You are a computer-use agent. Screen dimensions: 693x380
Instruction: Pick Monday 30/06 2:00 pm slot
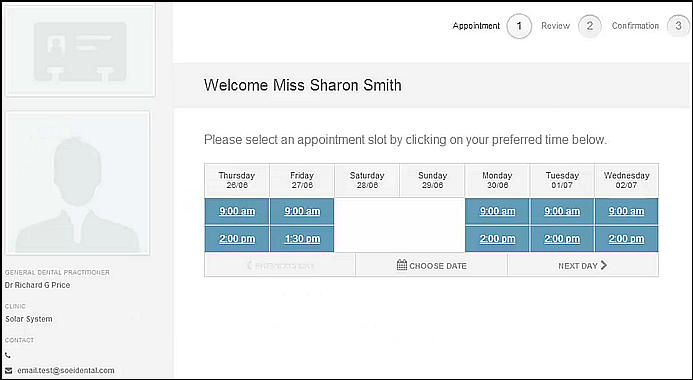(x=497, y=239)
